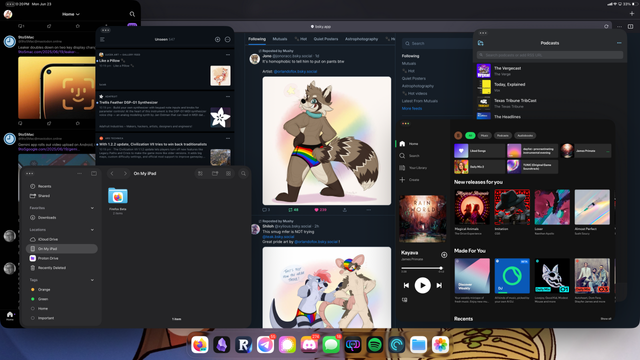
Task: Open Discord from the dock
Action: pos(309,345)
